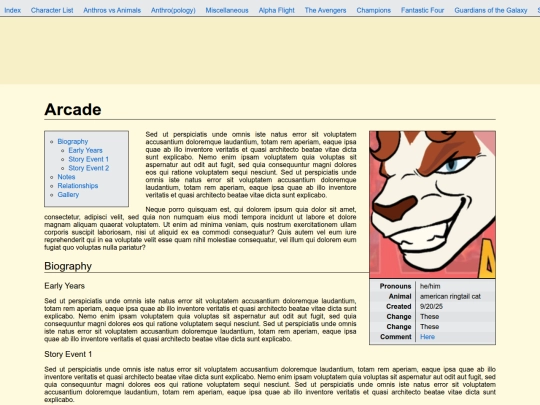
Task: Select Anthro(pology) in top navigation
Action: (173, 10)
